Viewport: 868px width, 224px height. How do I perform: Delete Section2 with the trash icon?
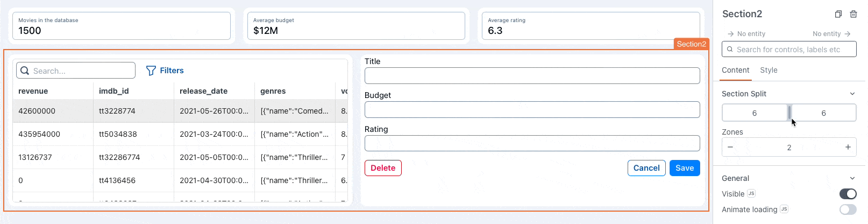point(853,14)
